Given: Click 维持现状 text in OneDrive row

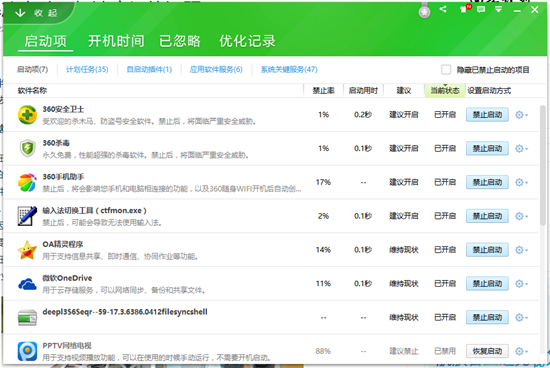Looking at the screenshot, I should click(x=404, y=284).
